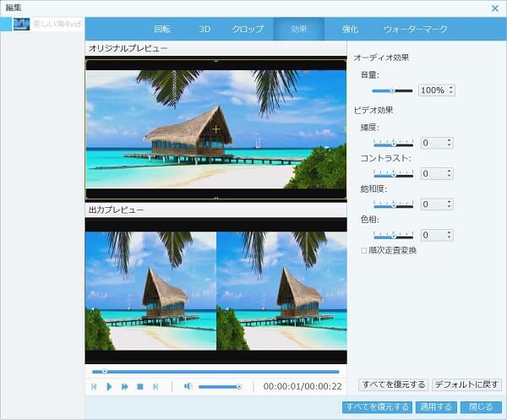Image resolution: width=507 pixels, height=420 pixels.
Task: Stop the video playback
Action: pyautogui.click(x=140, y=386)
